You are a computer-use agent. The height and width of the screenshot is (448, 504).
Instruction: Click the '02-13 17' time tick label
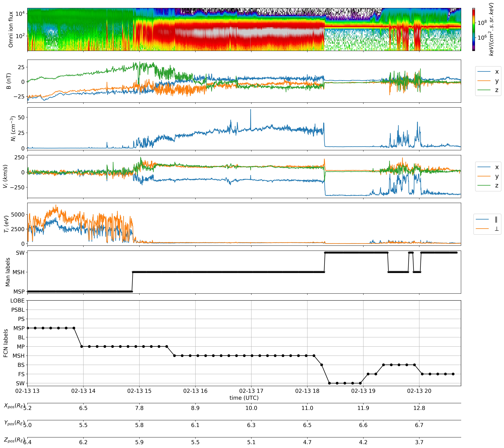(x=251, y=391)
